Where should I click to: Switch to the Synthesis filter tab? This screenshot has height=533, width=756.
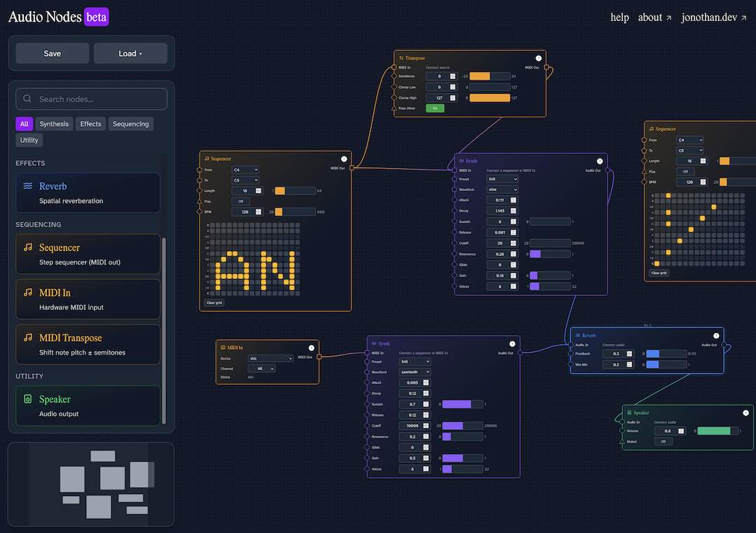coord(54,124)
